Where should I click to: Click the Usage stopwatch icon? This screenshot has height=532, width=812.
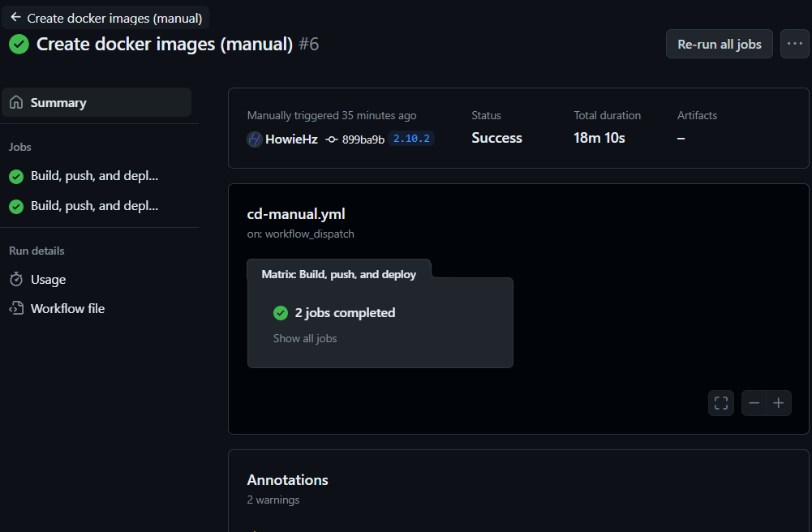16,280
